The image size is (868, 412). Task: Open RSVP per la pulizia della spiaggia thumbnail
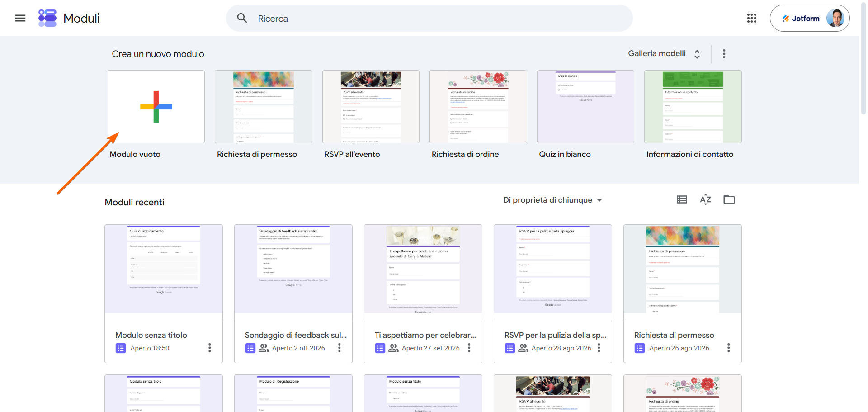pos(553,269)
